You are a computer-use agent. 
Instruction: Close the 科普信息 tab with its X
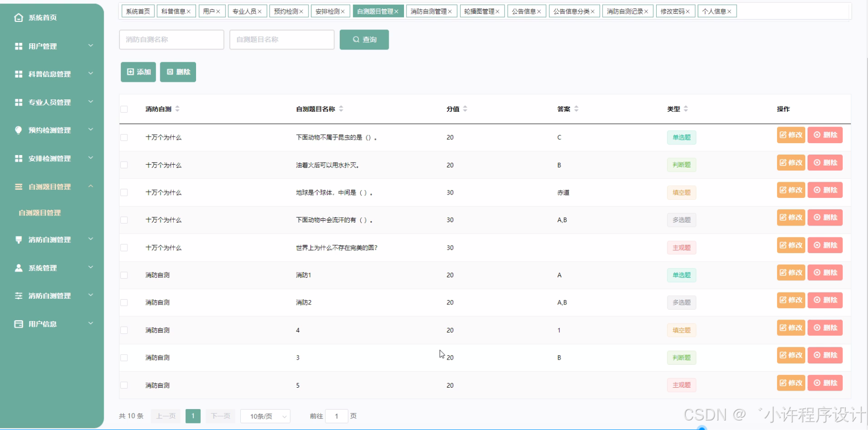(x=188, y=11)
